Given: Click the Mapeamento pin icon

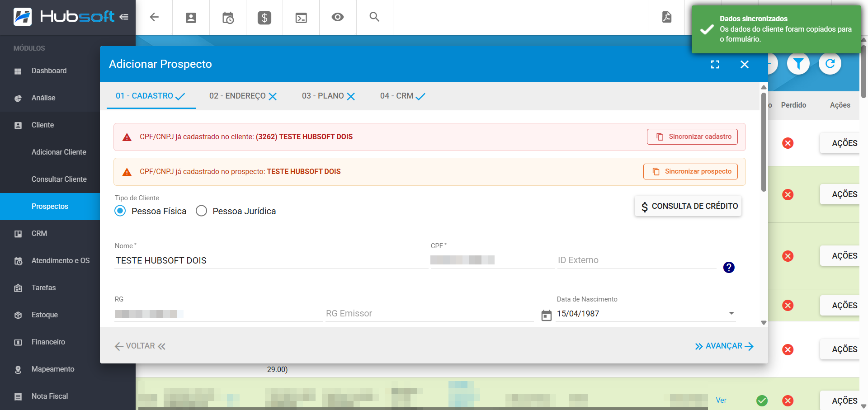Looking at the screenshot, I should pos(18,369).
